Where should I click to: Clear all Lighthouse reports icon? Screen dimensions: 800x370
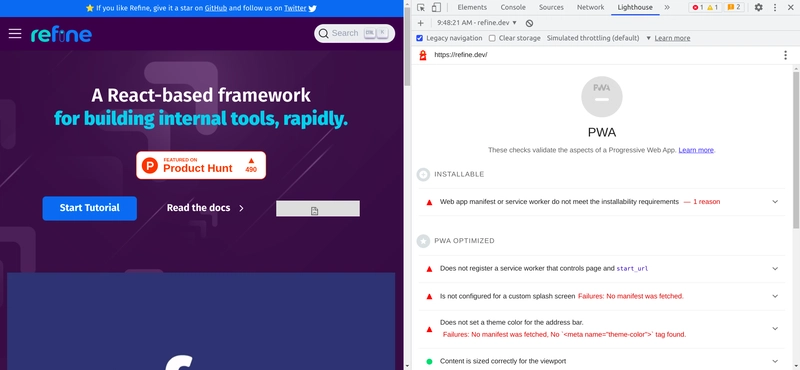coord(530,23)
